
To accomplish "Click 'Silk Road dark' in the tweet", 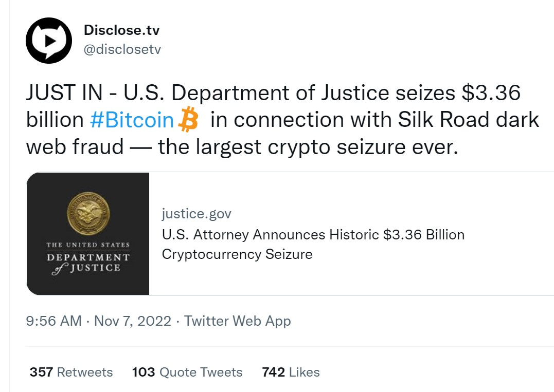I will tap(469, 119).
